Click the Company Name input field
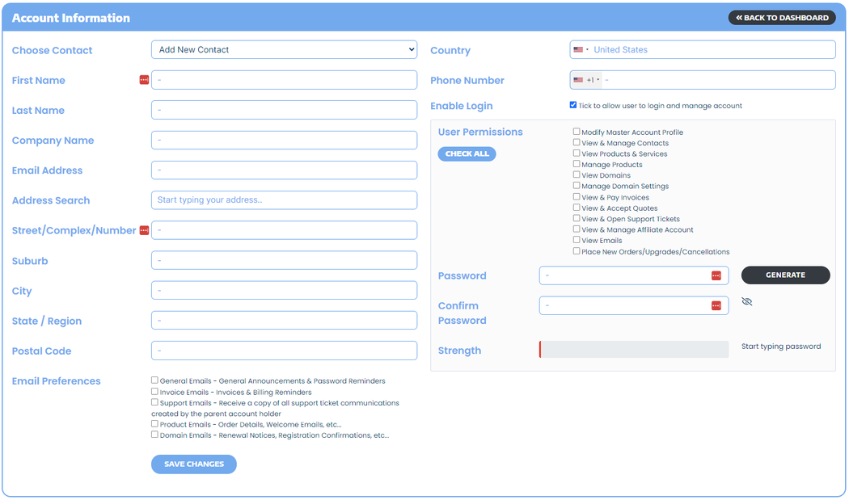Screen dimensions: 850x500 [285, 140]
